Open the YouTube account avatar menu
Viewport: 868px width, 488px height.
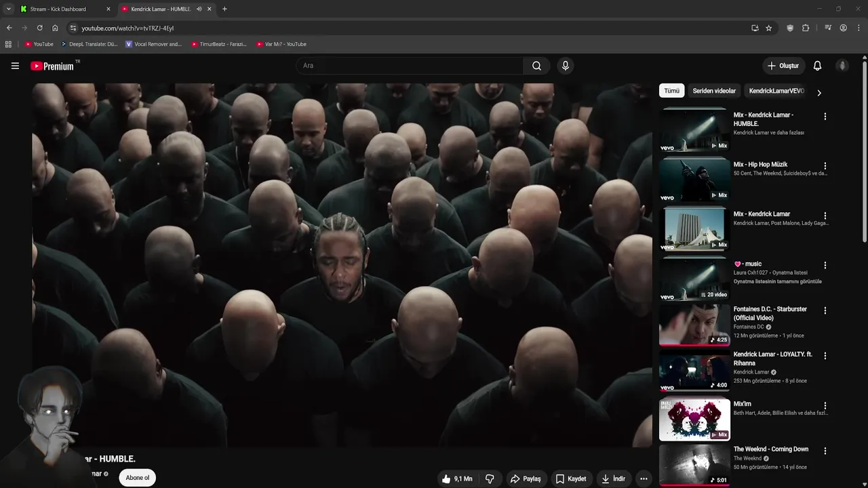(x=842, y=66)
